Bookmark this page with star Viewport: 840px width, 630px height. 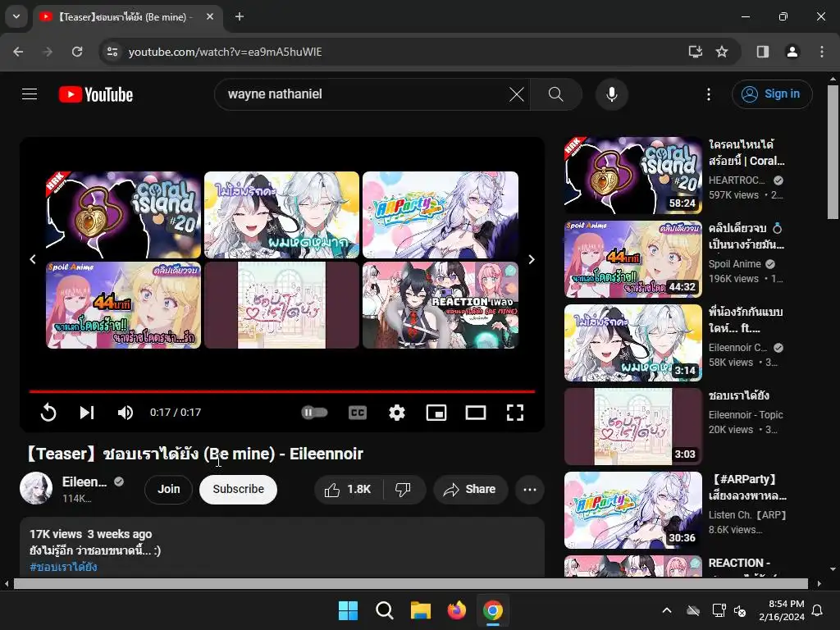coord(722,52)
